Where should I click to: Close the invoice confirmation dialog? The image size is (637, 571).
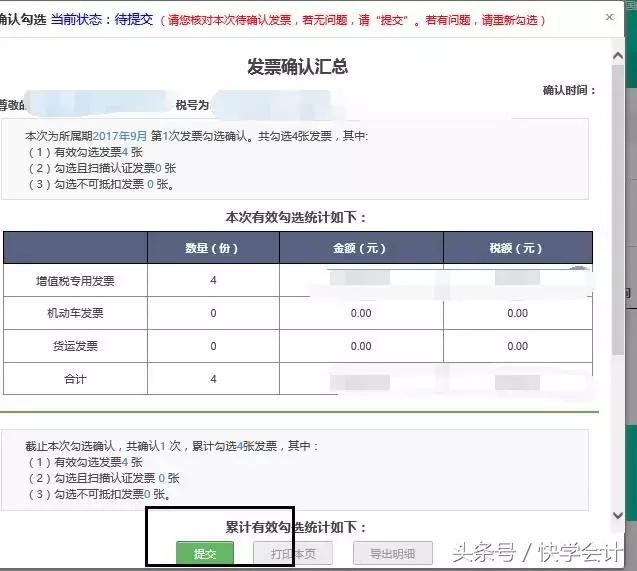(x=611, y=17)
